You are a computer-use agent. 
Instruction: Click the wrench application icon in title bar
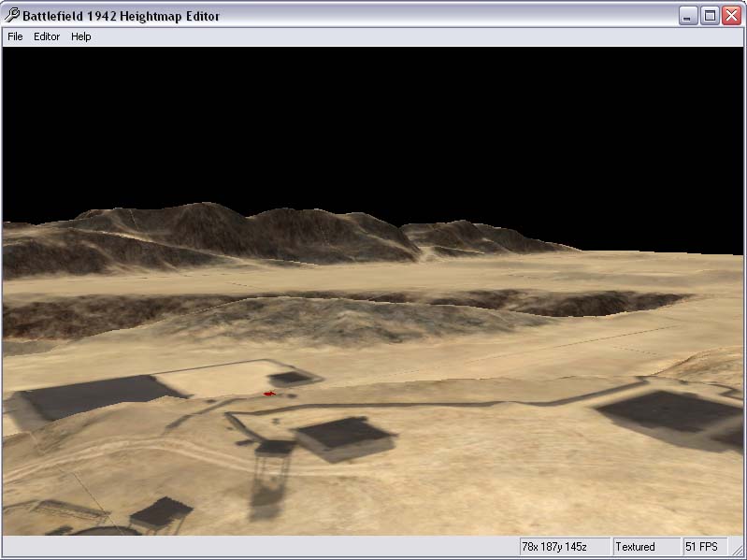[13, 15]
